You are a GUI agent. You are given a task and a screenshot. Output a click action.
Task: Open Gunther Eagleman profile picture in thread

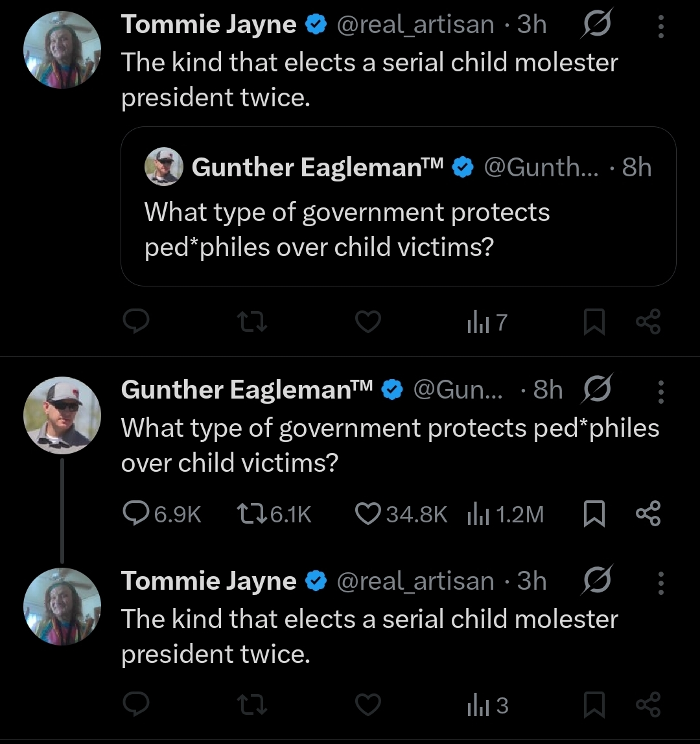62,415
